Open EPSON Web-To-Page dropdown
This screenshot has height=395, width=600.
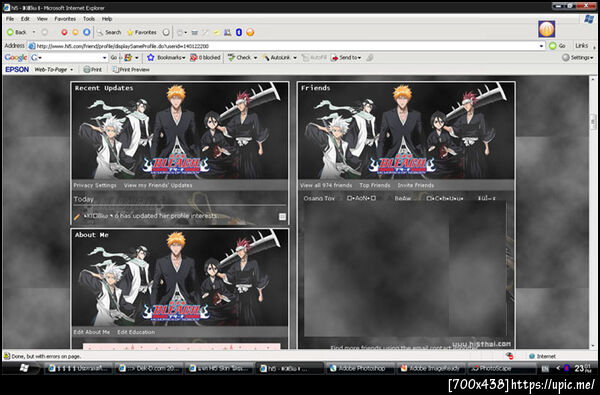tap(53, 69)
